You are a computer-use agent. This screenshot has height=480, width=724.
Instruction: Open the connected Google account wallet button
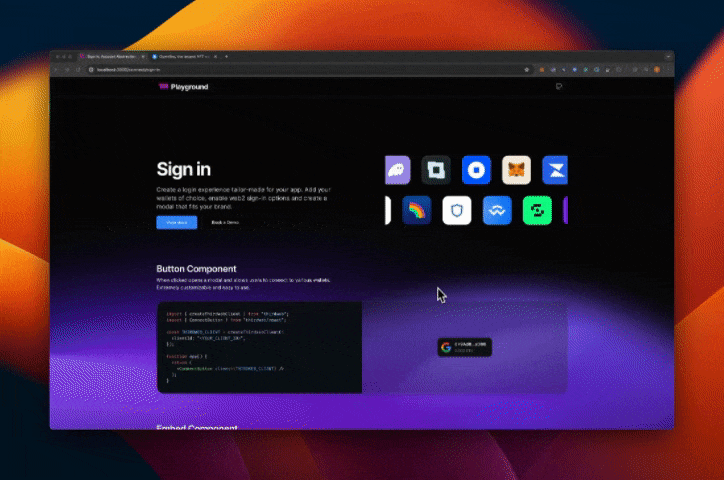point(465,348)
